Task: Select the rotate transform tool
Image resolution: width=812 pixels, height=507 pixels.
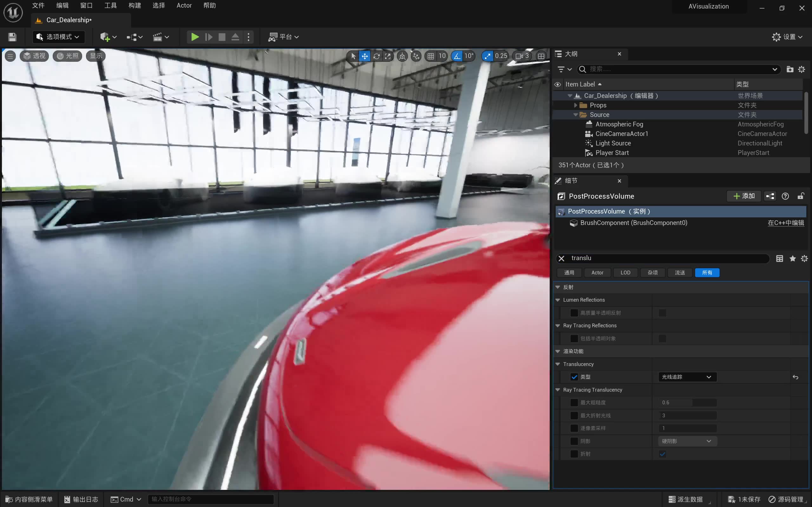Action: coord(377,56)
